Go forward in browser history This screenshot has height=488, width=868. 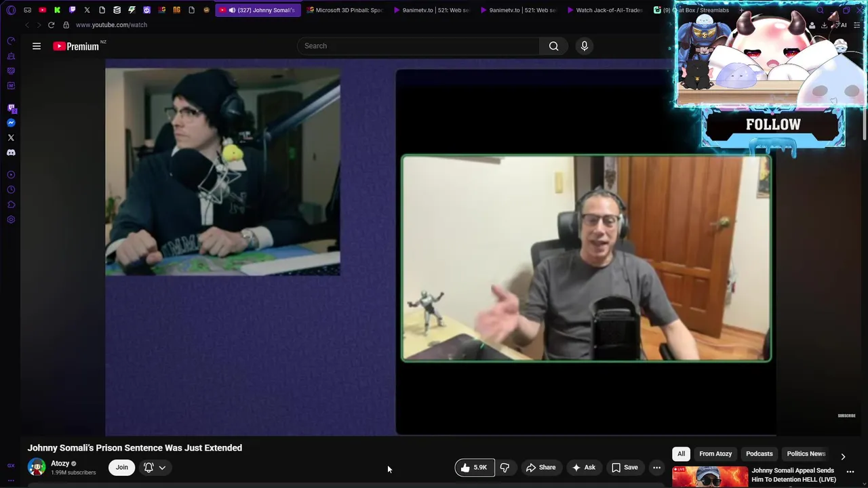click(x=38, y=25)
